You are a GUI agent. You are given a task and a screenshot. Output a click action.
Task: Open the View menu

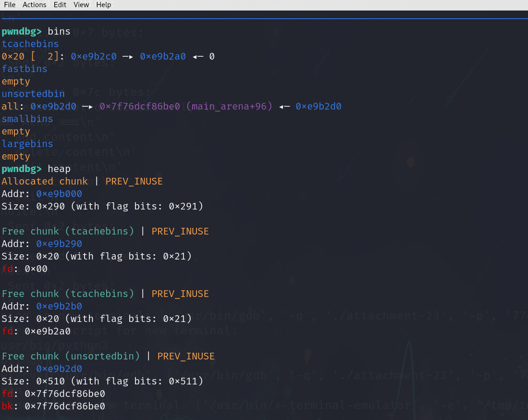pyautogui.click(x=81, y=5)
